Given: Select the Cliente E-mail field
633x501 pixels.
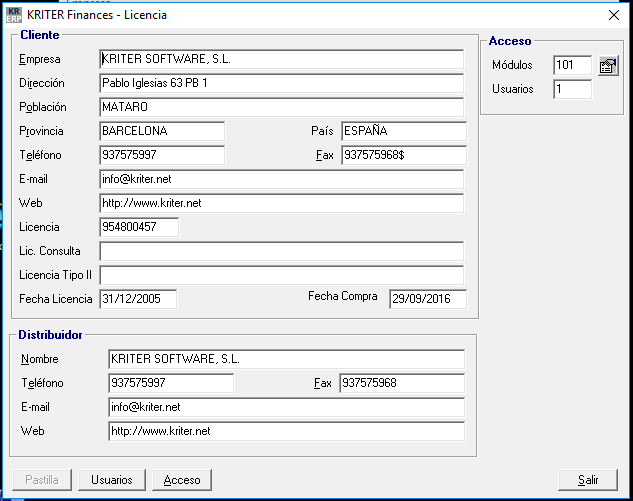Looking at the screenshot, I should pos(282,179).
